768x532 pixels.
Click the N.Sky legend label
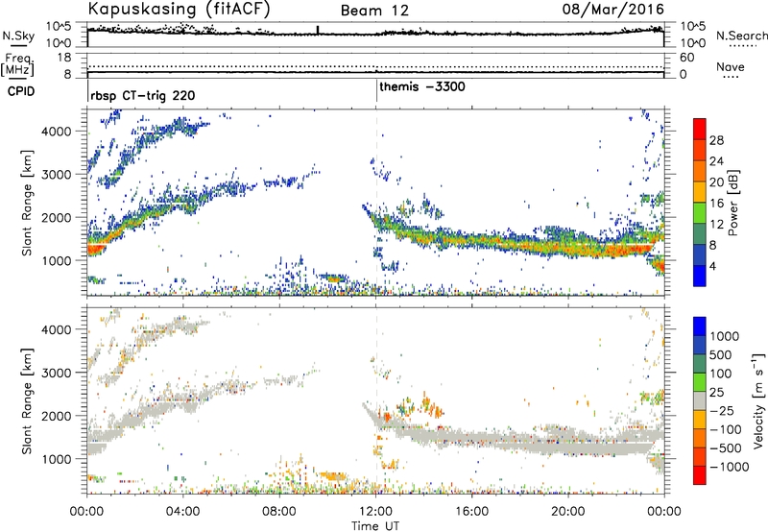pos(18,36)
